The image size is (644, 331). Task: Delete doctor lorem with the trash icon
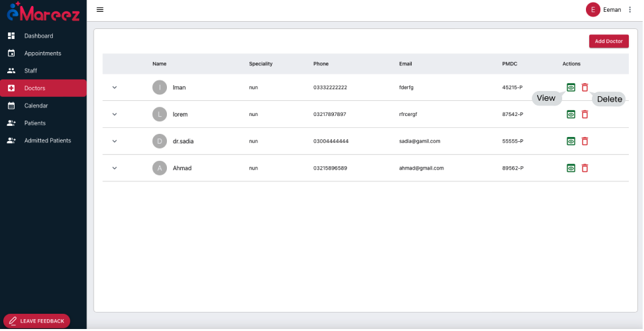[585, 114]
